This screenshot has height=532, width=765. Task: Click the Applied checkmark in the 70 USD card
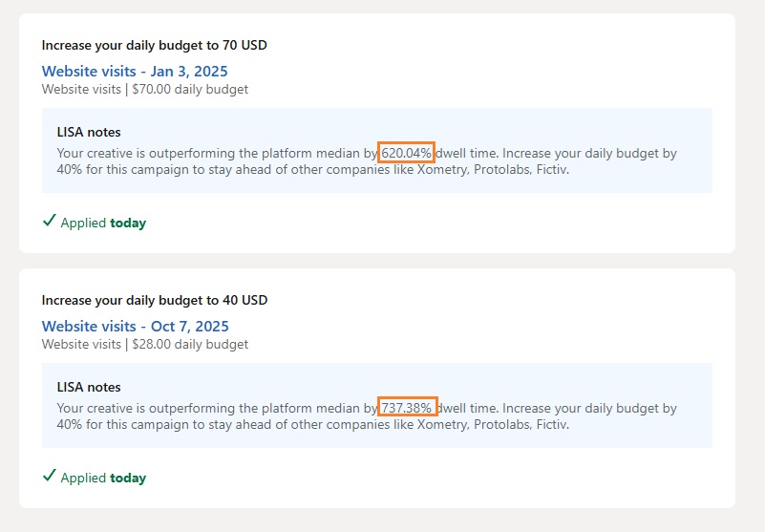tap(50, 222)
